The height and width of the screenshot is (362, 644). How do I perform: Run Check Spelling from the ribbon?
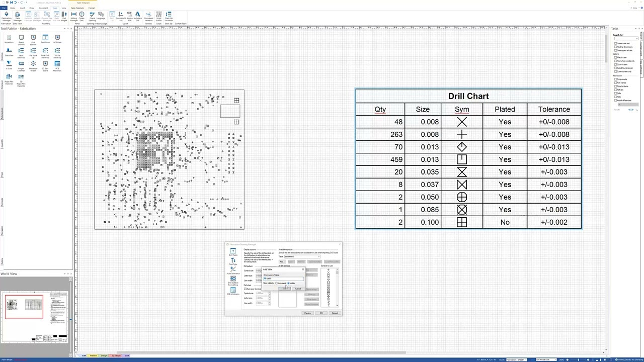tap(92, 17)
